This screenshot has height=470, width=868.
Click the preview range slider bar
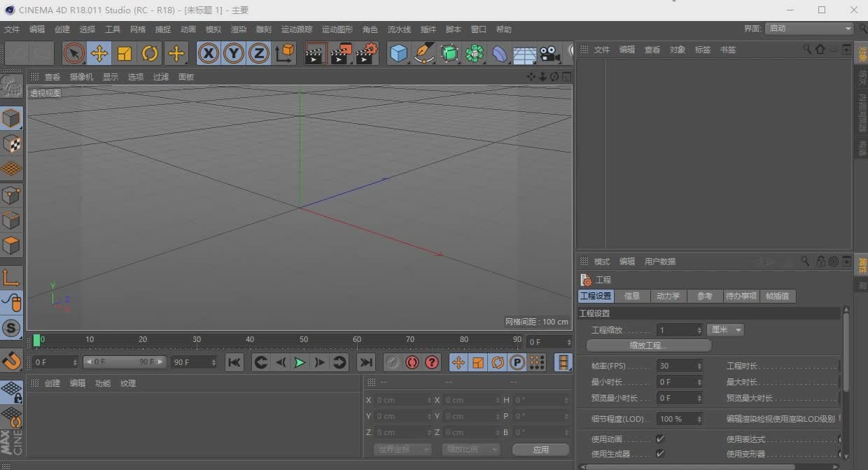[125, 362]
